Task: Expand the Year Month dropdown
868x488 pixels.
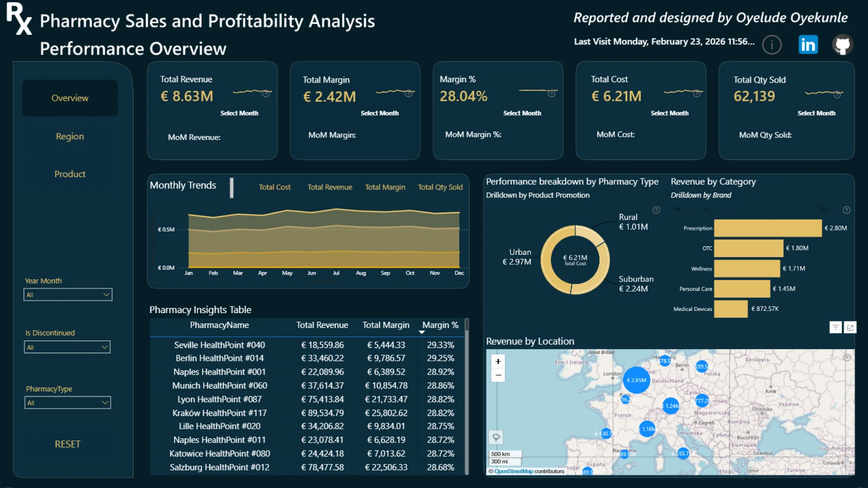Action: 68,295
